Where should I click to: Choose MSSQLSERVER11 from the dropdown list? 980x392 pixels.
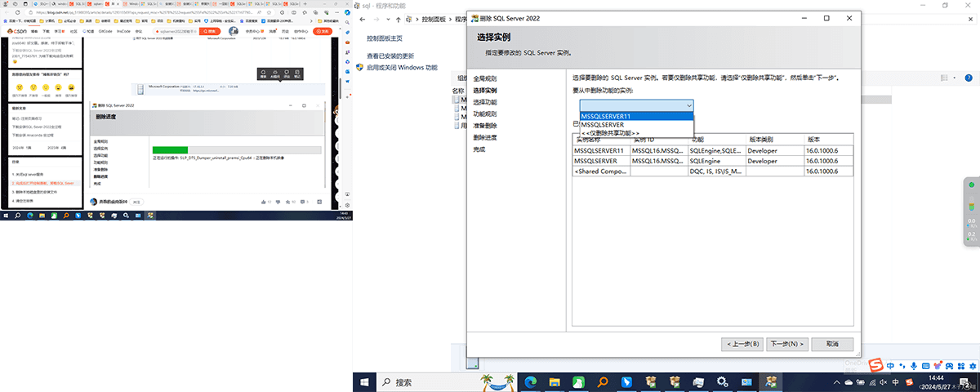coord(636,116)
